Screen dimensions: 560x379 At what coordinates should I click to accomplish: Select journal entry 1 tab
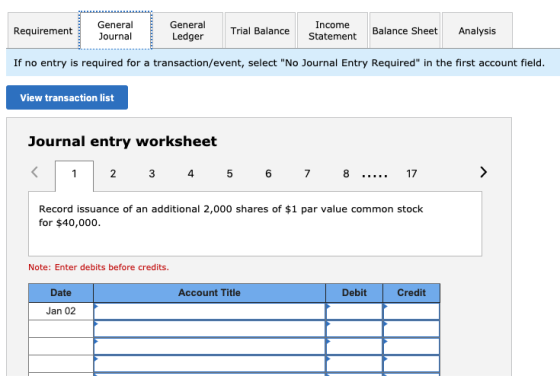pos(74,174)
